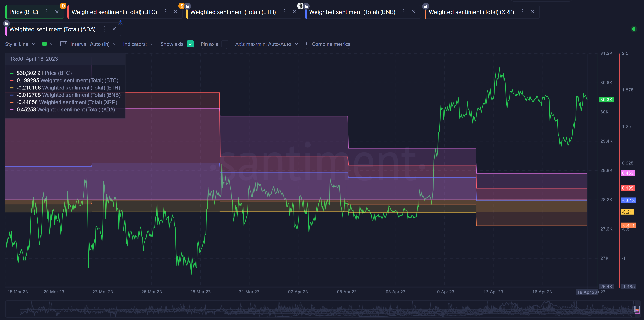Expand the Style: Line dropdown
The width and height of the screenshot is (644, 320).
(x=20, y=44)
